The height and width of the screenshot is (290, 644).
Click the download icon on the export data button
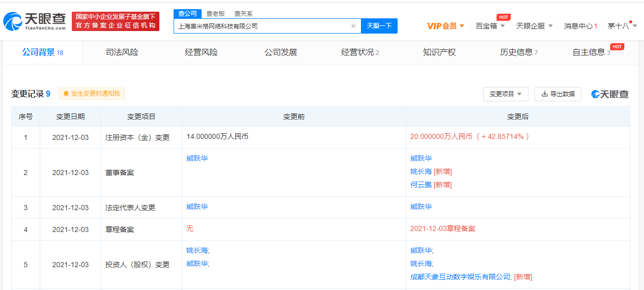[x=544, y=94]
